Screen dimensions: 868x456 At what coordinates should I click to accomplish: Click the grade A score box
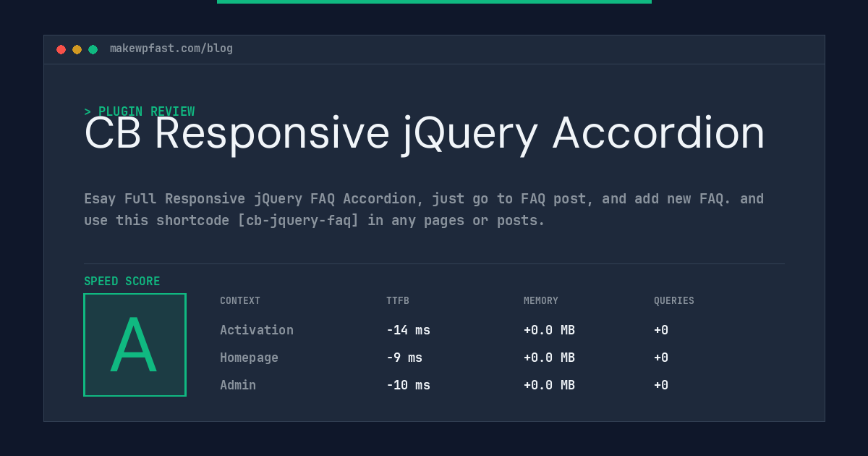(135, 345)
